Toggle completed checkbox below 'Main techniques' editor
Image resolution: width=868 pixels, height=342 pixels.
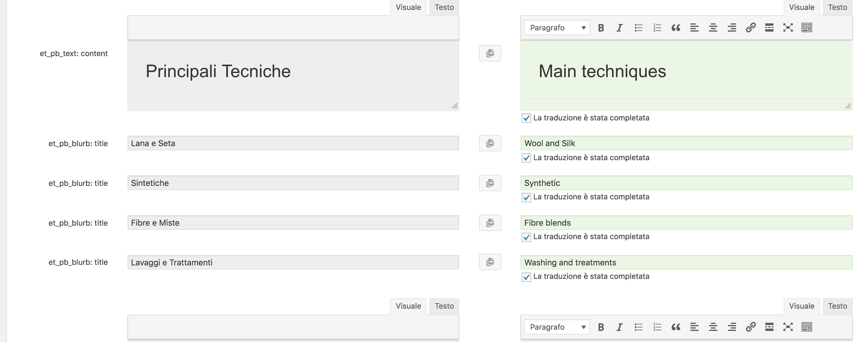coord(526,118)
